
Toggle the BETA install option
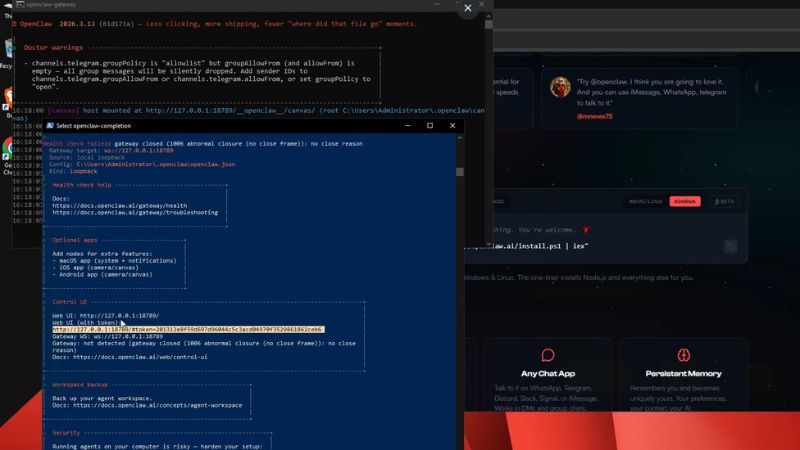[723, 201]
